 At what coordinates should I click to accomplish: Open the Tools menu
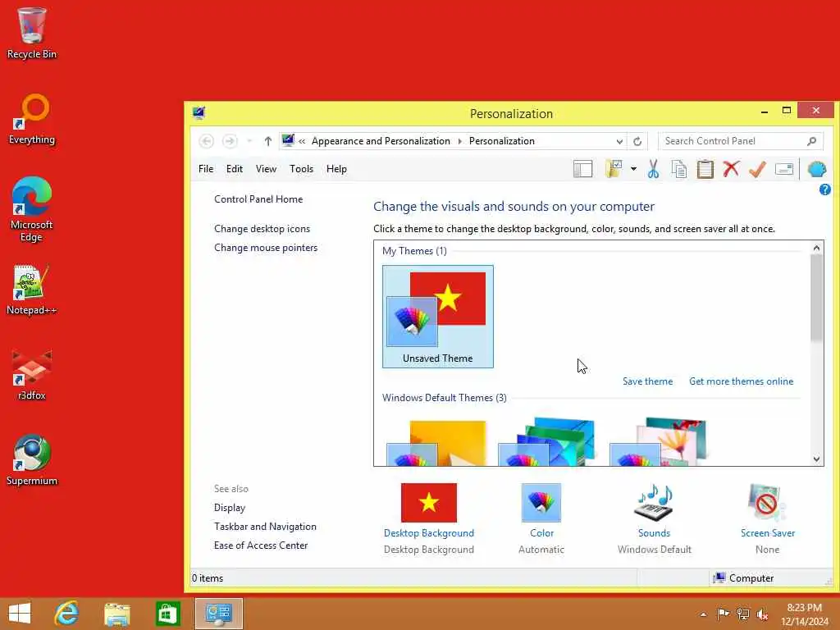click(x=301, y=169)
